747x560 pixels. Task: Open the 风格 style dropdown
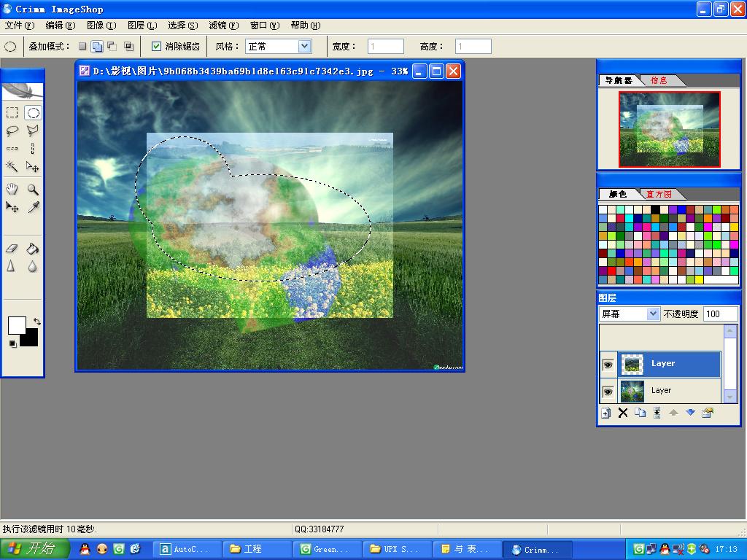click(x=304, y=46)
